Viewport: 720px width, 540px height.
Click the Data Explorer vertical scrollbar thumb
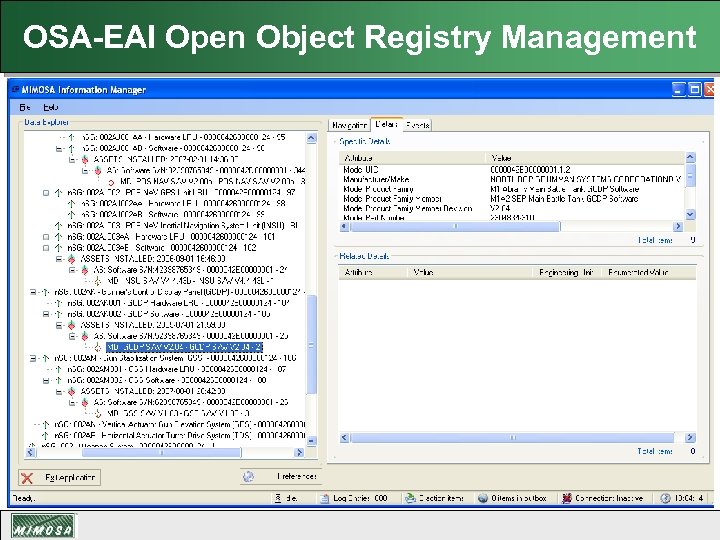(x=311, y=345)
